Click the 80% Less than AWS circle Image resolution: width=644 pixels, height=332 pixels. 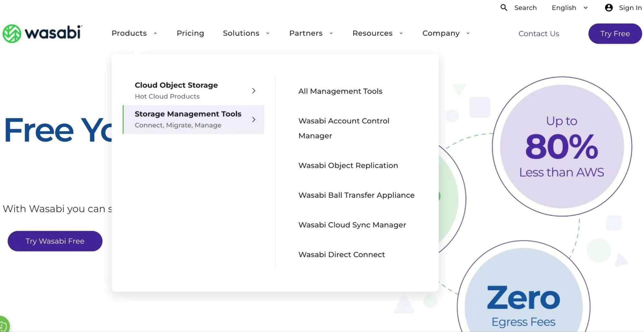[562, 146]
